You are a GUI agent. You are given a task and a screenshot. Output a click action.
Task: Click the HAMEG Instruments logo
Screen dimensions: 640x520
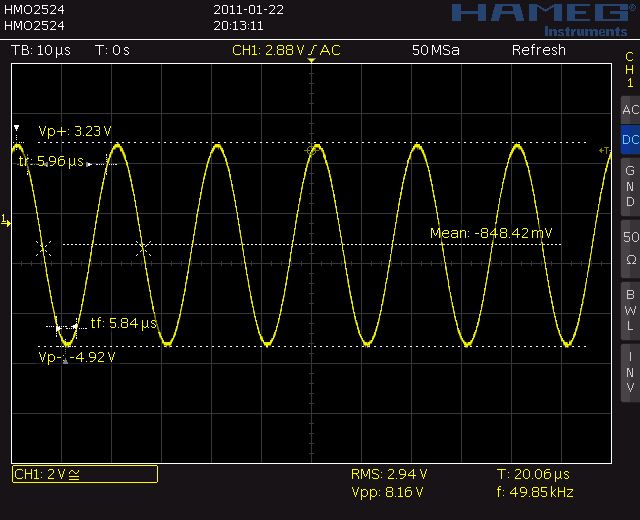click(543, 20)
